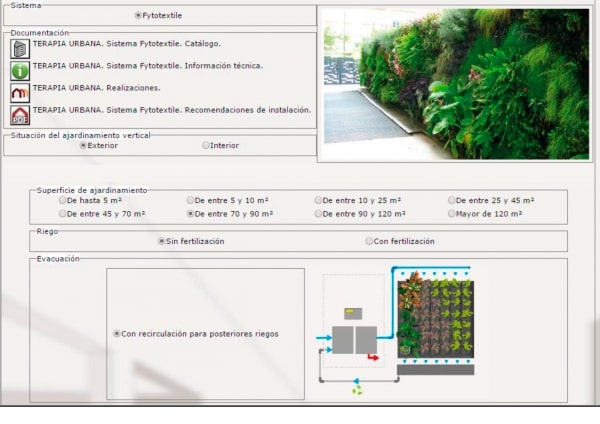The height and width of the screenshot is (424, 600).
Task: Select surface De hasta 5 m²
Action: pyautogui.click(x=62, y=200)
